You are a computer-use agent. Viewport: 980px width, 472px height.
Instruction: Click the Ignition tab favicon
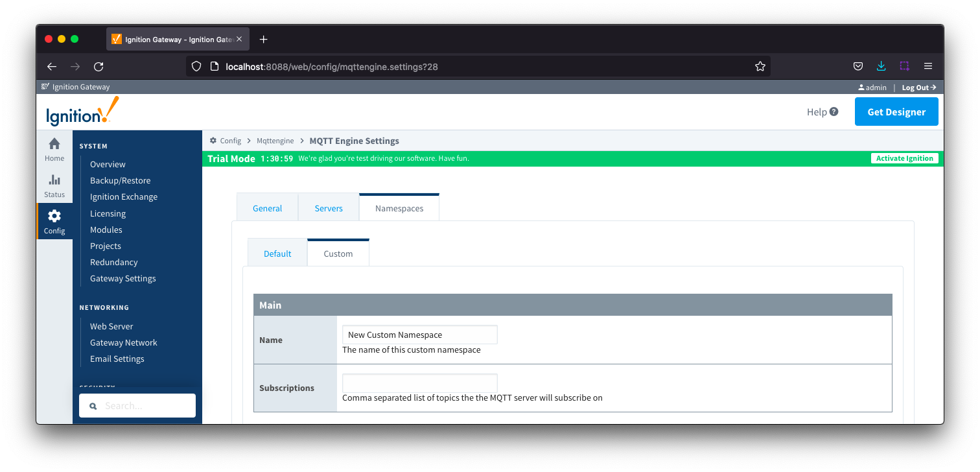point(117,39)
